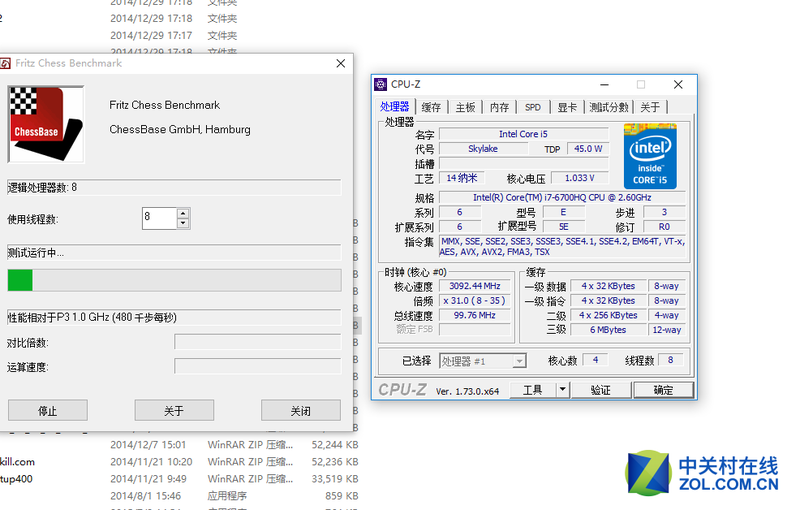
Task: Click the revision R0 value
Action: coord(664,226)
